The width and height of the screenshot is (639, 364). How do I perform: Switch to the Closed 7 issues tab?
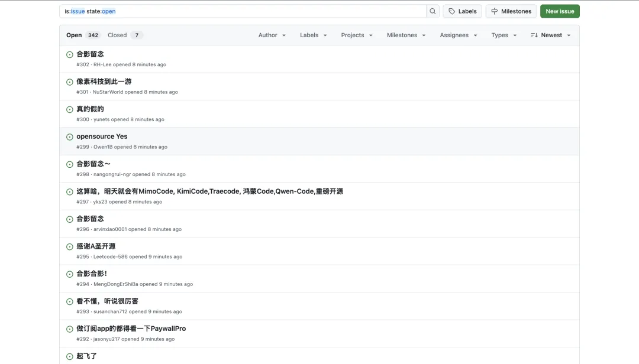[x=125, y=35]
